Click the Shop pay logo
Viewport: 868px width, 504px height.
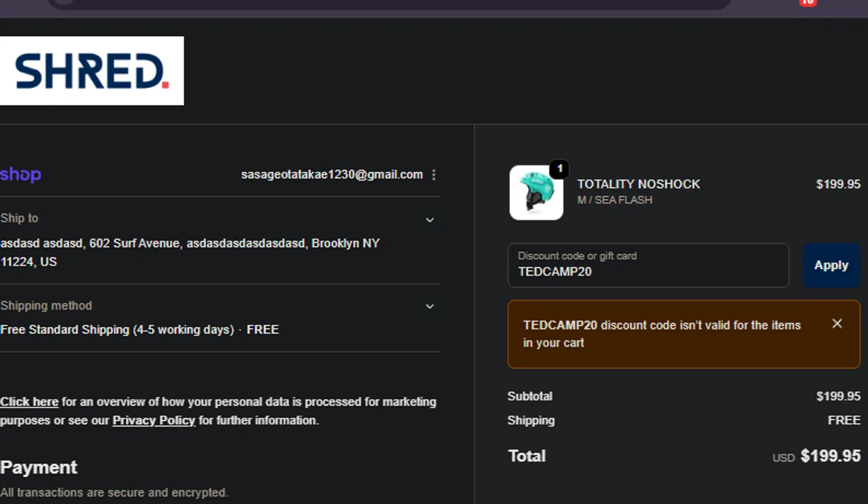point(21,174)
